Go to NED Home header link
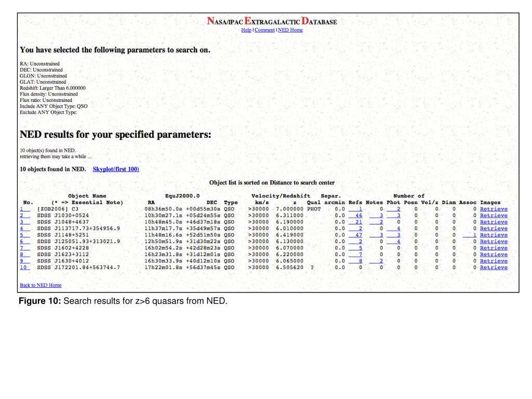 tap(290, 30)
